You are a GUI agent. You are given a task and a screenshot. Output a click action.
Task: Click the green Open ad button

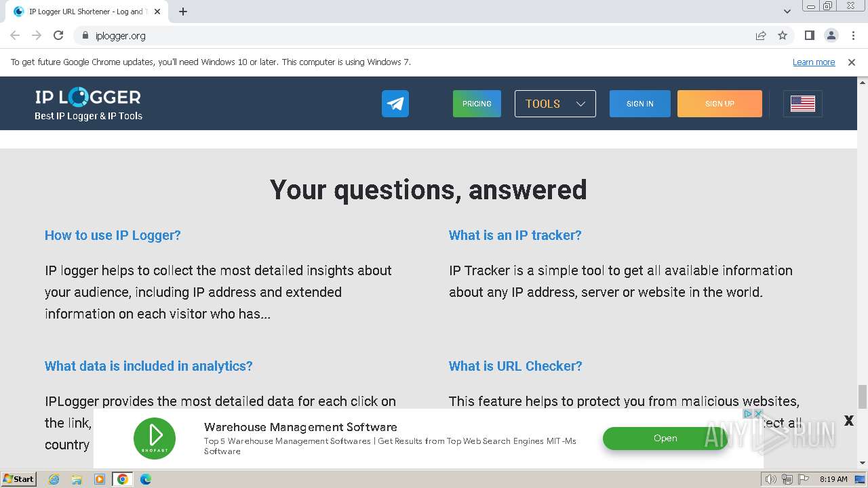(665, 438)
